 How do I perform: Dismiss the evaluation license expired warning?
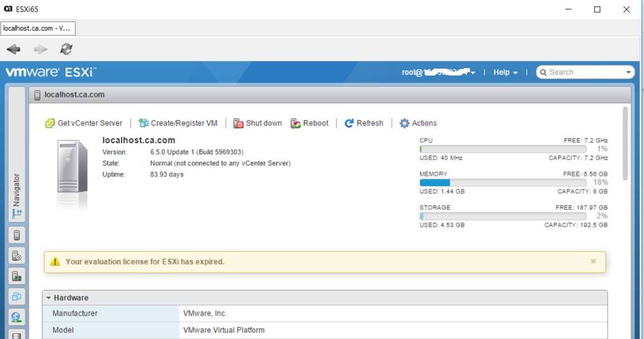click(593, 261)
